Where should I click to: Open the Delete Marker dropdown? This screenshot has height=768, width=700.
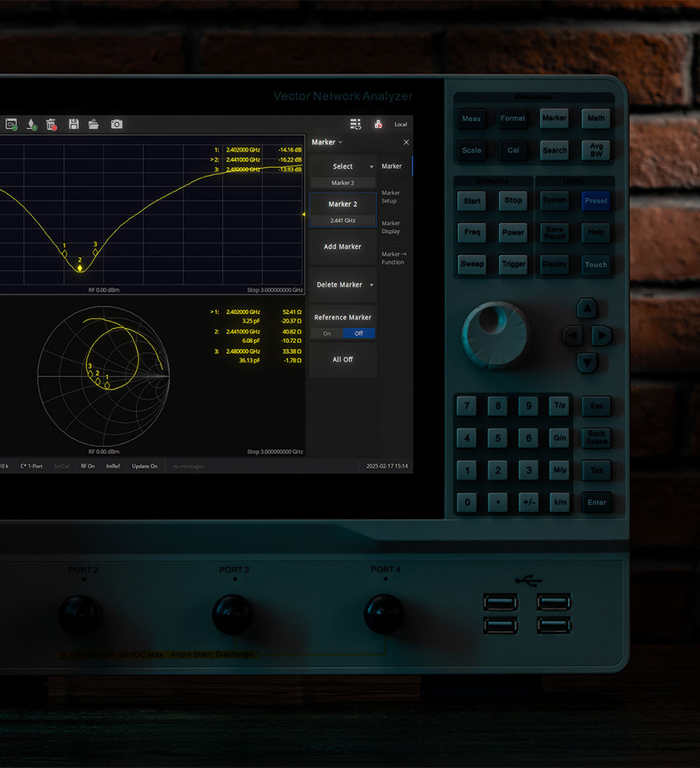343,285
